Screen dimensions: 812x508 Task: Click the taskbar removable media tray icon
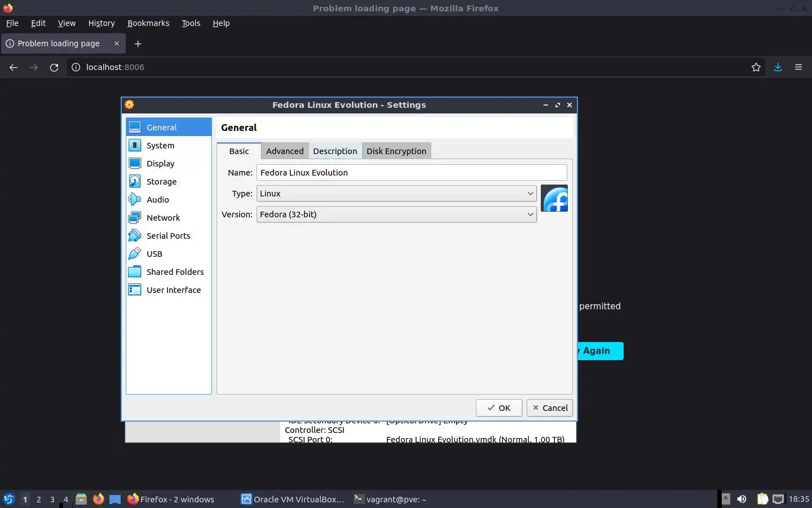click(x=726, y=499)
